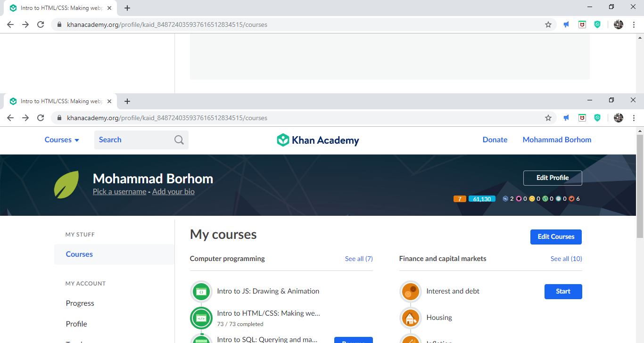Click the Meteorite badge icon
The image size is (644, 343).
[x=571, y=199]
